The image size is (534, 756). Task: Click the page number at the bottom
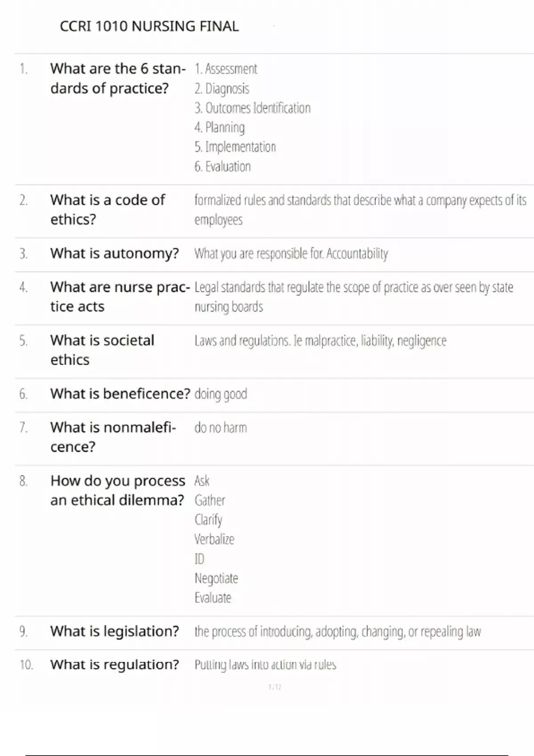pos(275,687)
